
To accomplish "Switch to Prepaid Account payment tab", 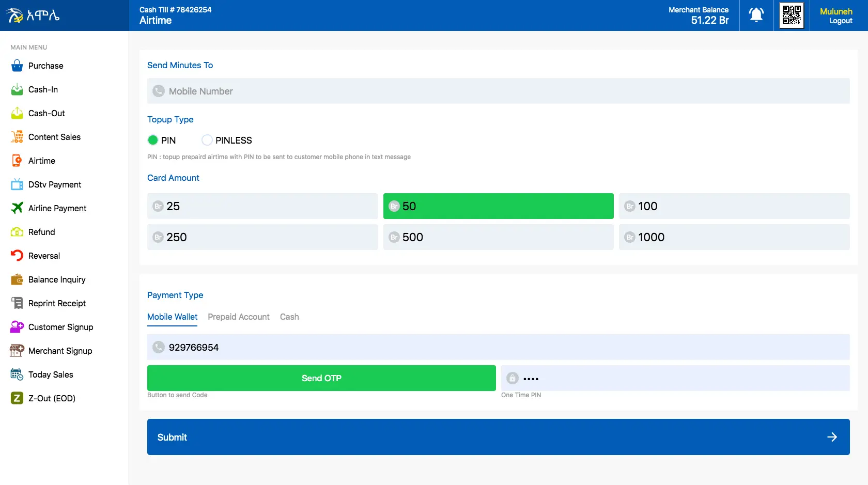I will (238, 317).
